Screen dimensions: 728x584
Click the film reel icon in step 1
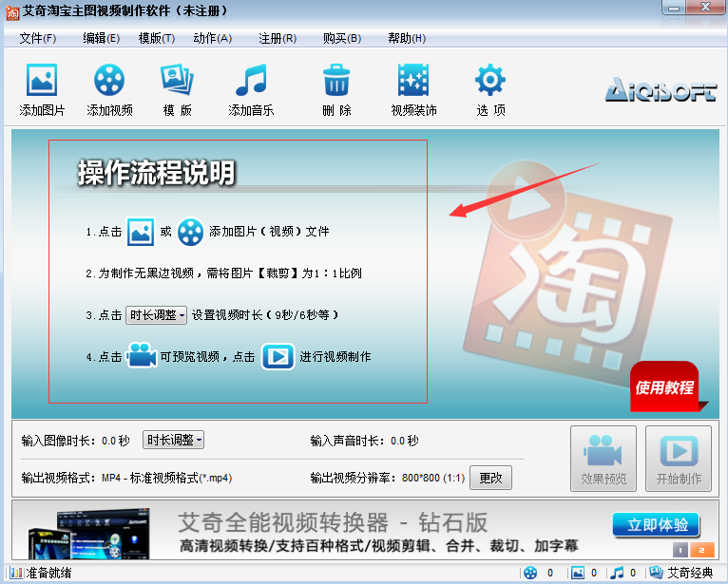pos(190,231)
